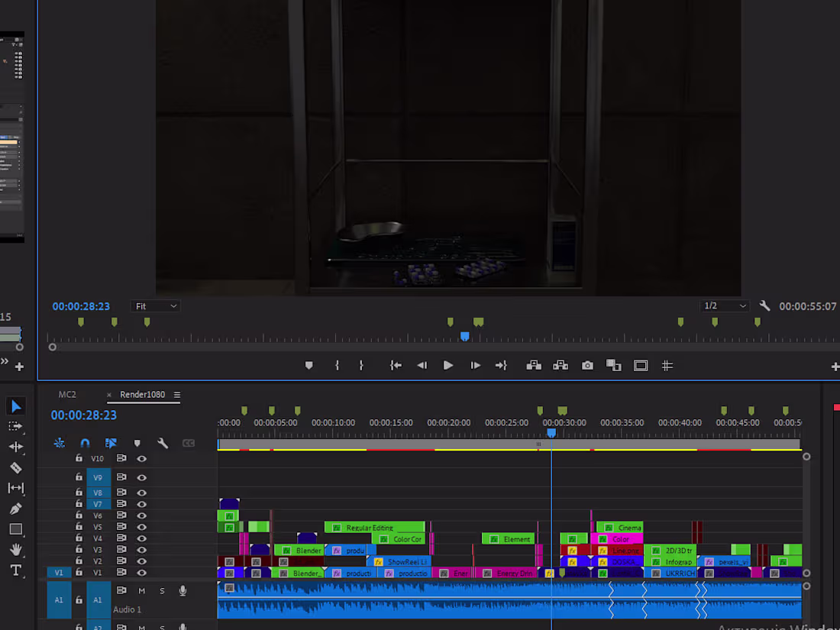
Task: Open the Fit zoom level dropdown
Action: 156,306
